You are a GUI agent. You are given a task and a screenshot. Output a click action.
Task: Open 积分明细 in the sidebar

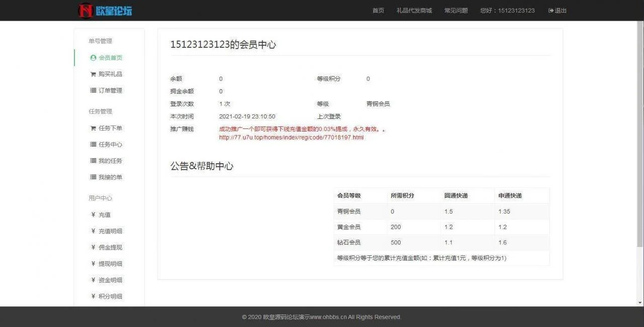110,296
